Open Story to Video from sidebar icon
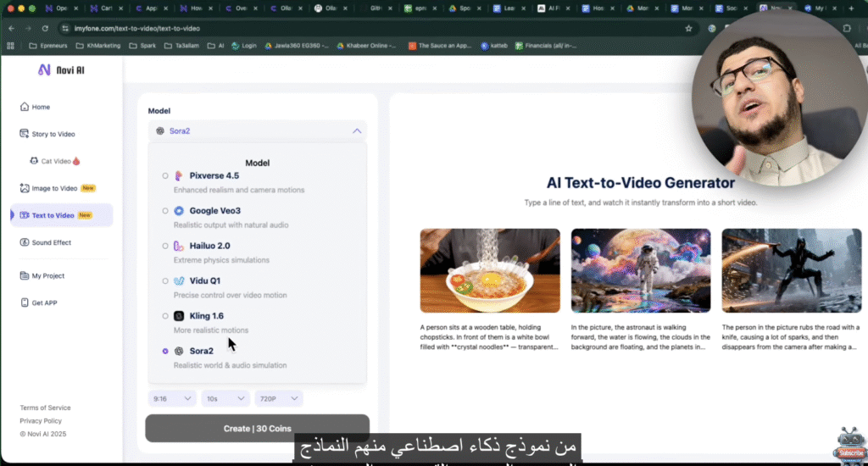Viewport: 868px width, 466px height. coord(25,134)
